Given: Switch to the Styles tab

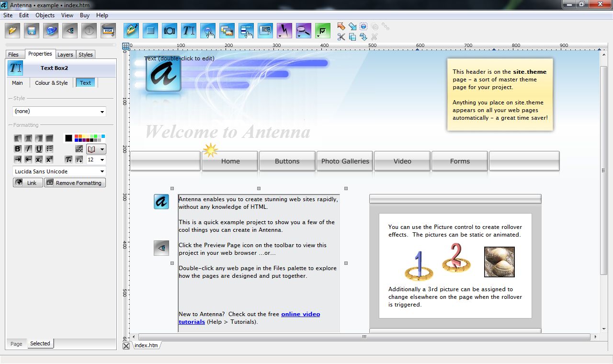Looking at the screenshot, I should 86,55.
